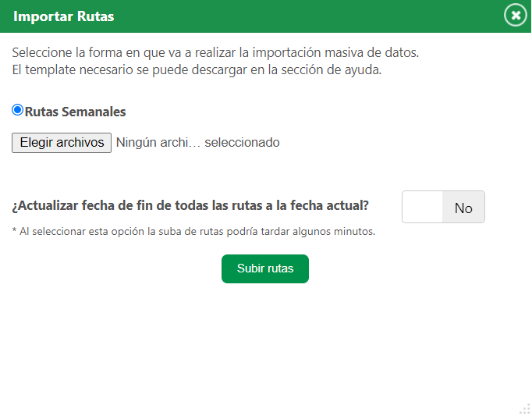Screen dimensions: 532x416
Task: Click the 'Importar Rutas' title text
Action: coord(63,16)
